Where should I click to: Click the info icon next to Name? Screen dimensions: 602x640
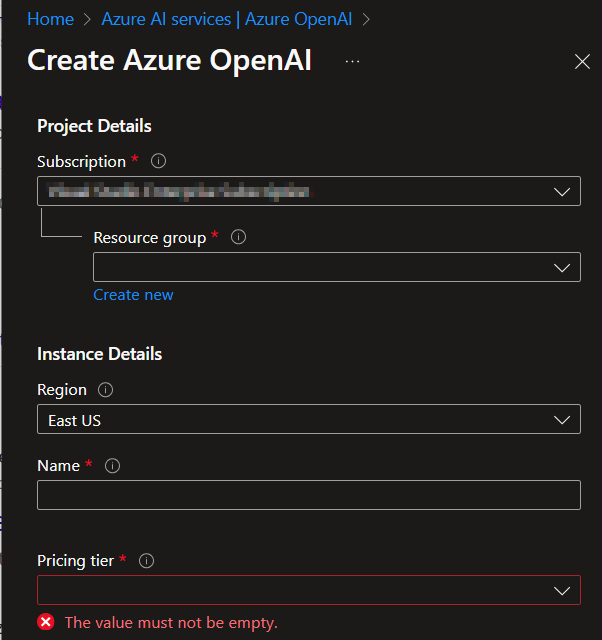tap(113, 466)
